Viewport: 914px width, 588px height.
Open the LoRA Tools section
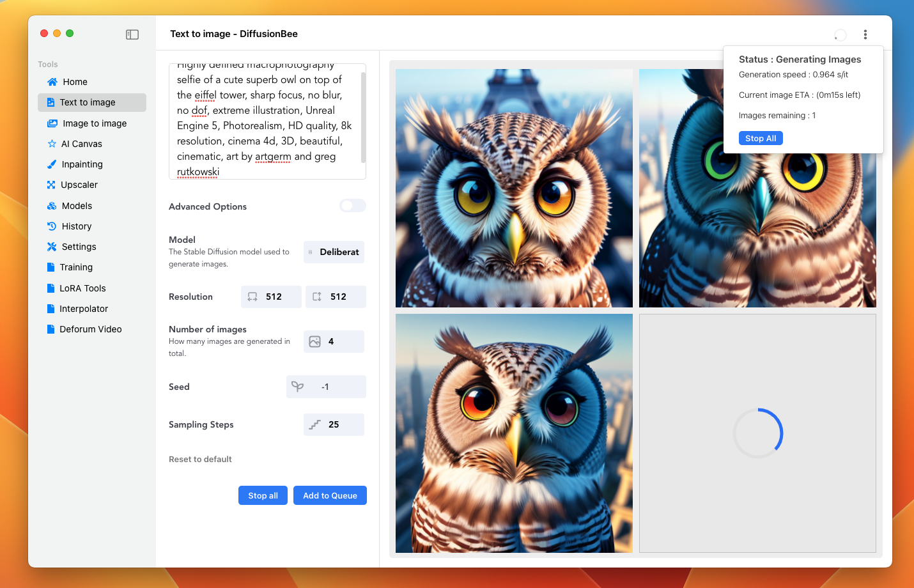coord(82,288)
